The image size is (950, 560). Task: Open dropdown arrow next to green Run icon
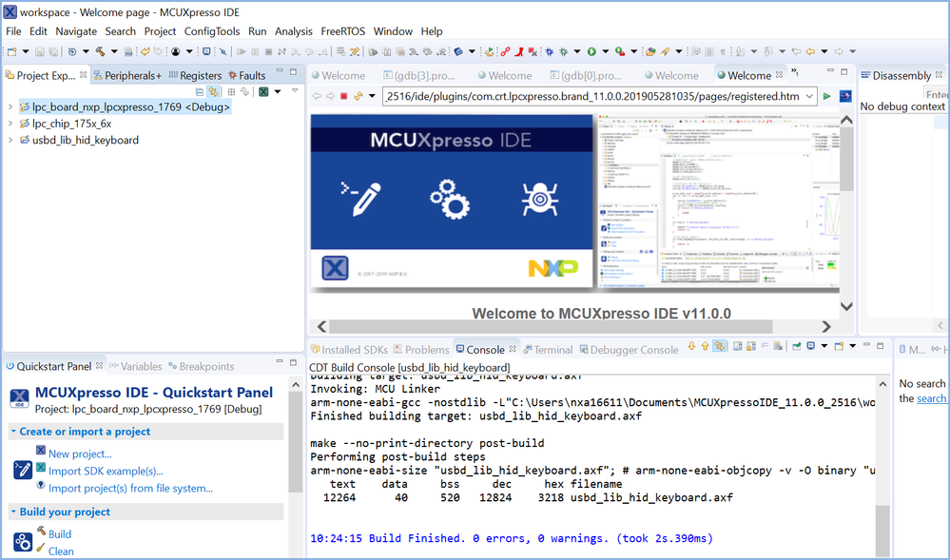(x=606, y=51)
